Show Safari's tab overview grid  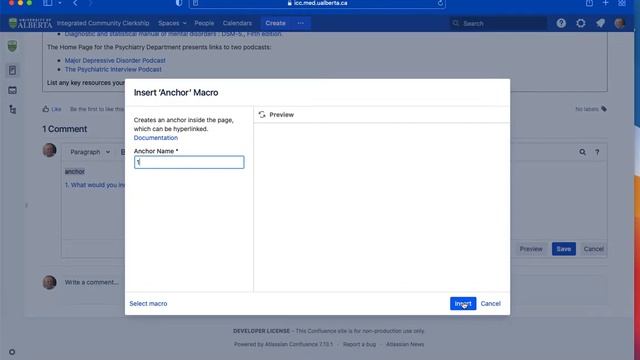tap(622, 3)
